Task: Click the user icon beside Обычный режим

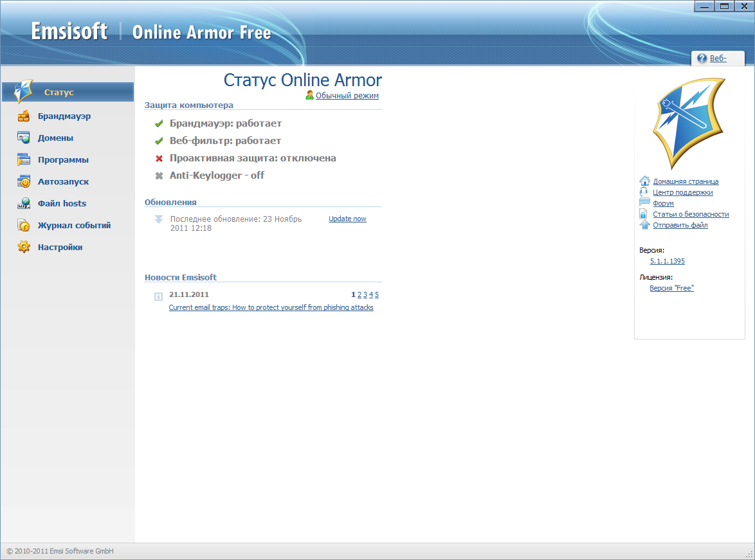Action: pos(309,95)
